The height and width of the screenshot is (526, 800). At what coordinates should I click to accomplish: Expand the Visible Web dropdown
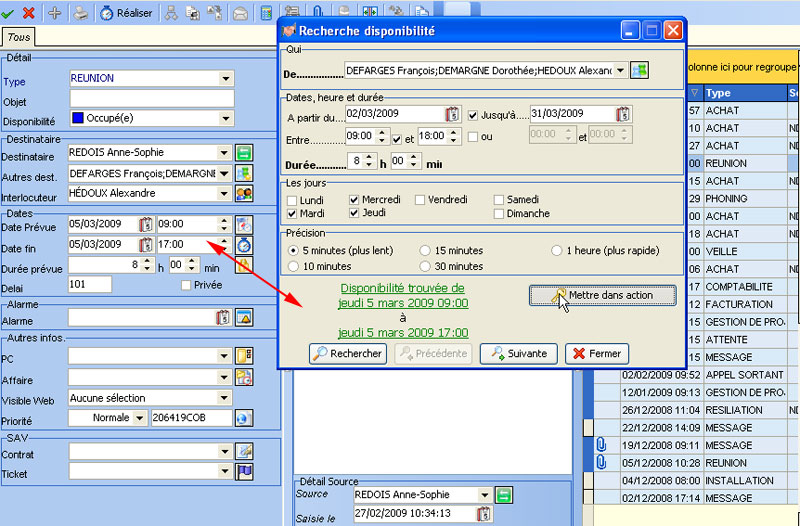(226, 398)
